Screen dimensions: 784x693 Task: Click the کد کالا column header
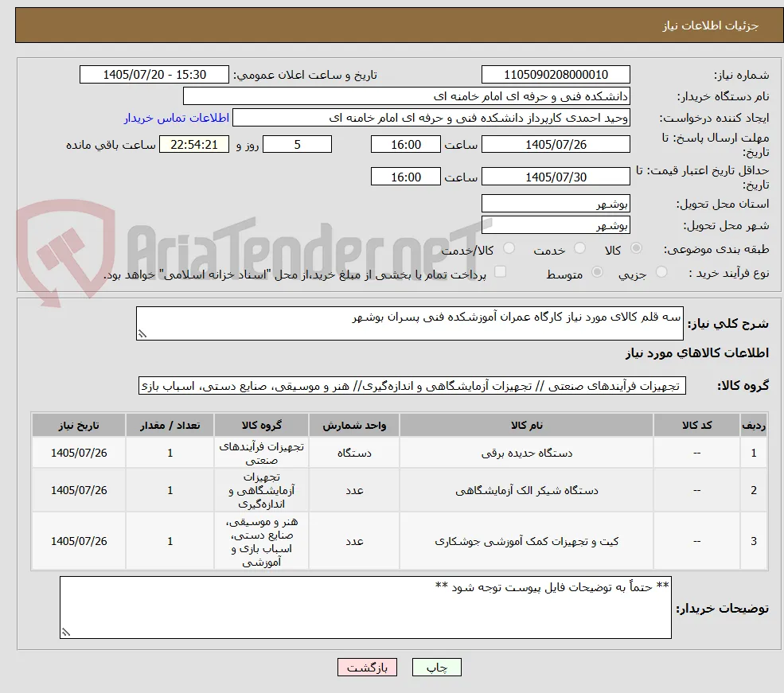click(696, 425)
